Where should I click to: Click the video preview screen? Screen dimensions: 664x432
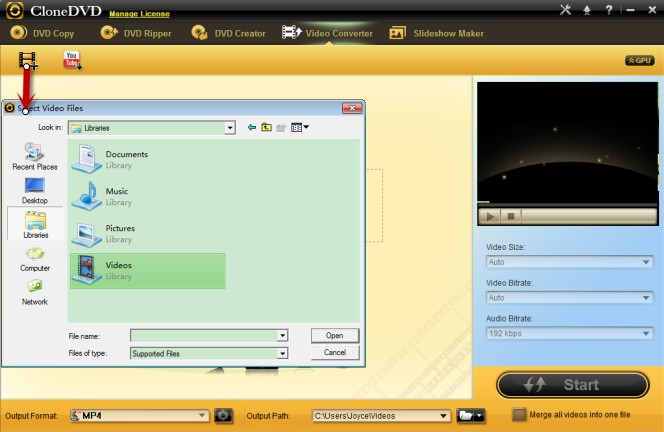[x=567, y=142]
